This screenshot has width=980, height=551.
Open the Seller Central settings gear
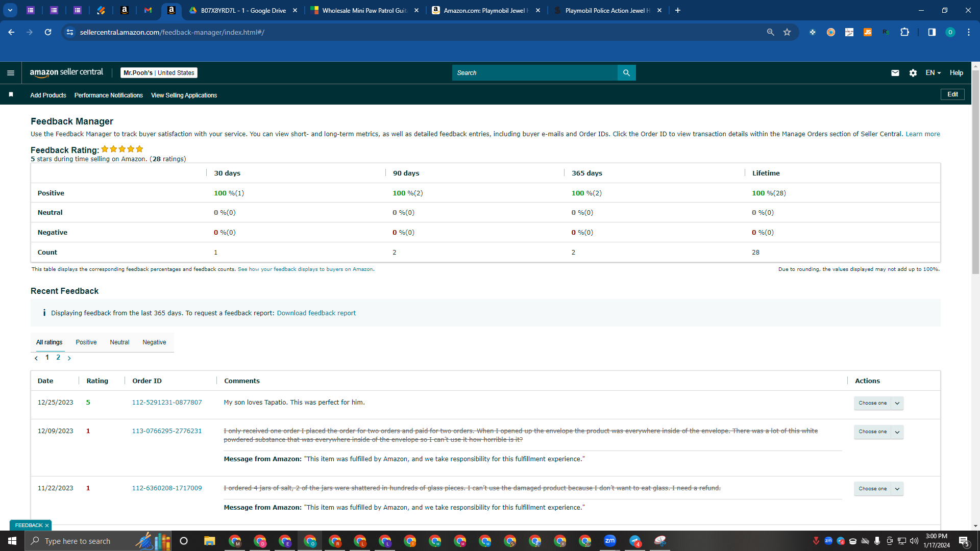point(913,73)
